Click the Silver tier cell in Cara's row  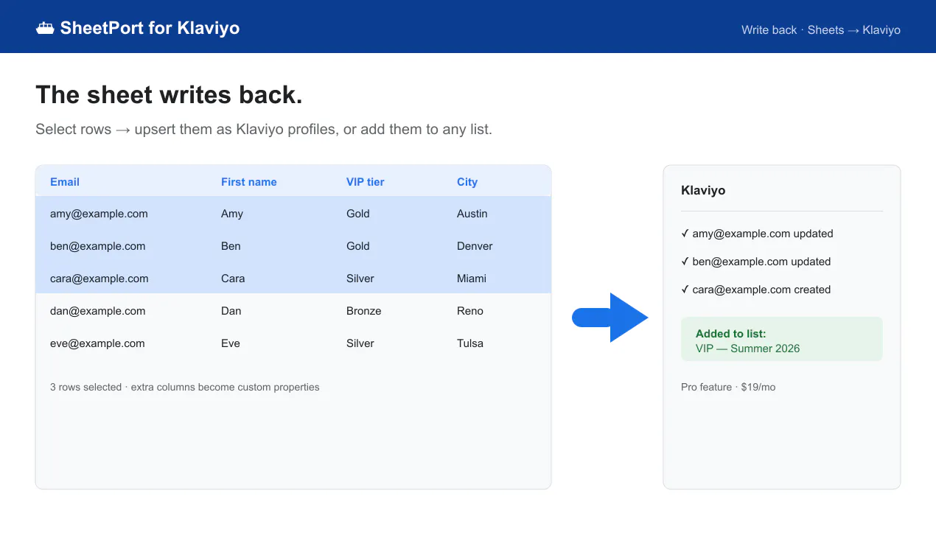coord(360,279)
